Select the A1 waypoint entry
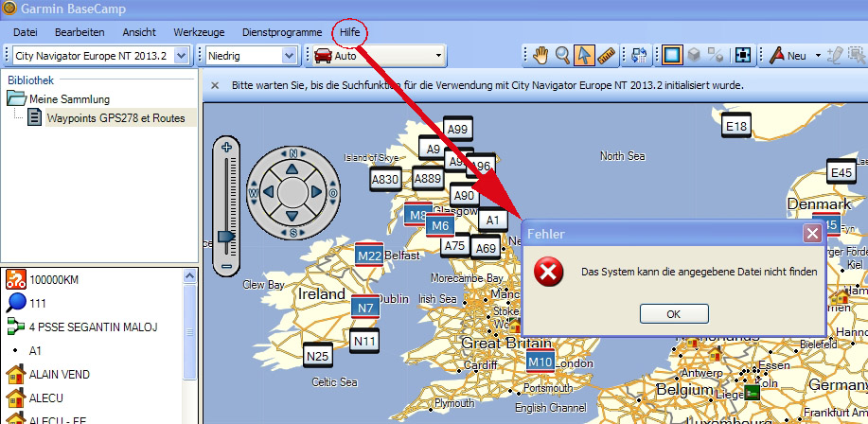The image size is (868, 424). point(35,351)
